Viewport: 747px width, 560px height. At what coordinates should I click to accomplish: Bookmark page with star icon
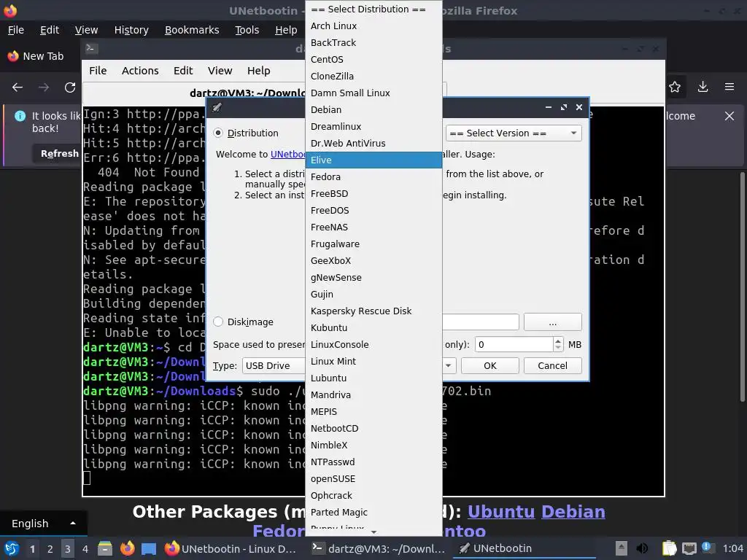click(675, 87)
